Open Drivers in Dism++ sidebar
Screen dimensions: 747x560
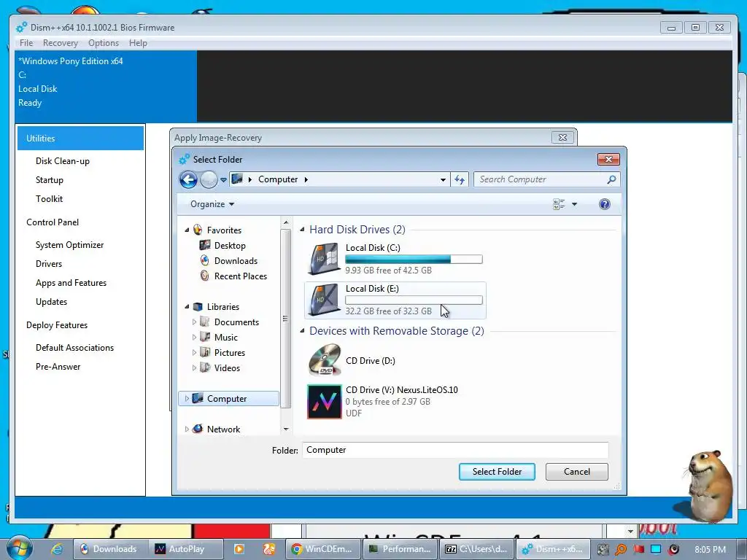tap(49, 264)
